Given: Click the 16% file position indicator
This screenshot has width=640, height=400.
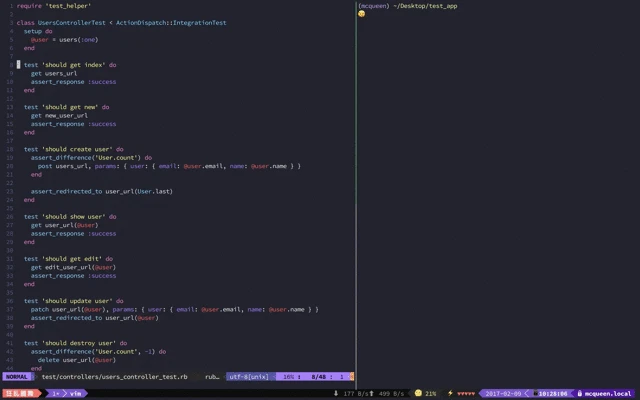Looking at the screenshot, I should click(x=289, y=377).
